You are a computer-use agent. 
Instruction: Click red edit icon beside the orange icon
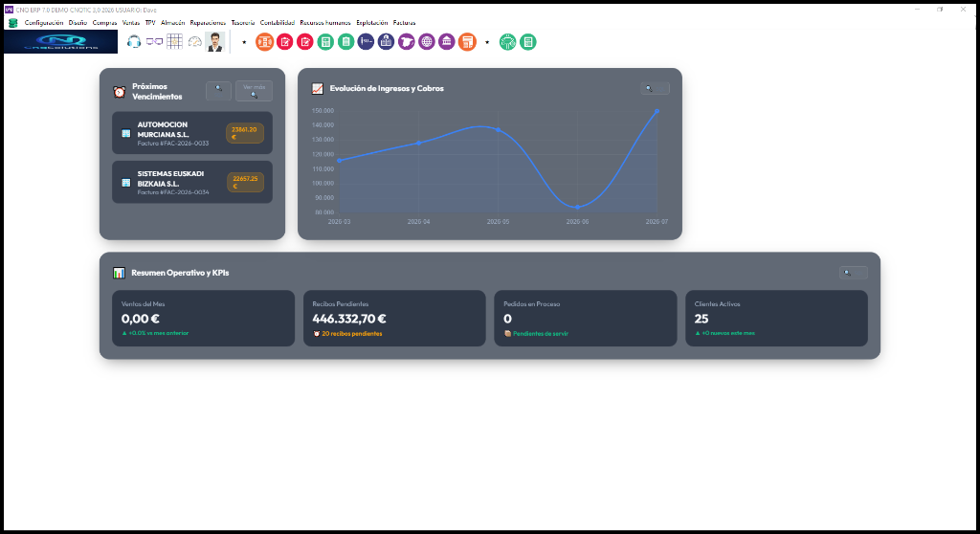click(x=285, y=42)
